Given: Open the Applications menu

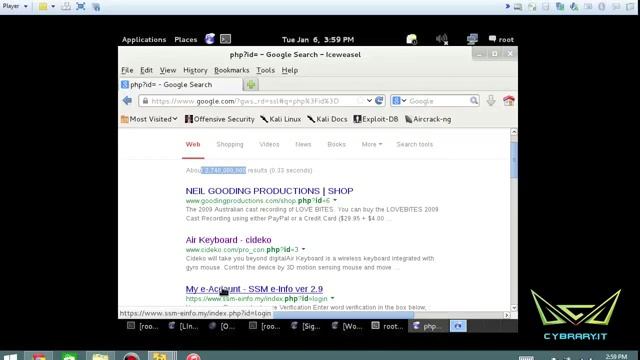Looking at the screenshot, I should click(144, 39).
